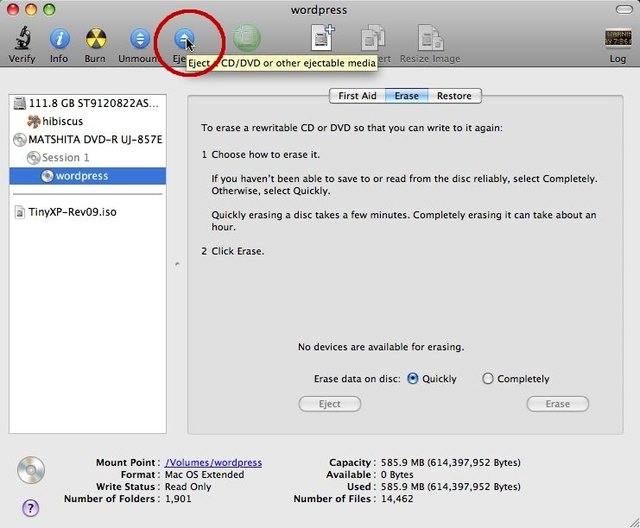Screen dimensions: 640x528
Task: Select the Completely erase radio button
Action: (x=488, y=379)
